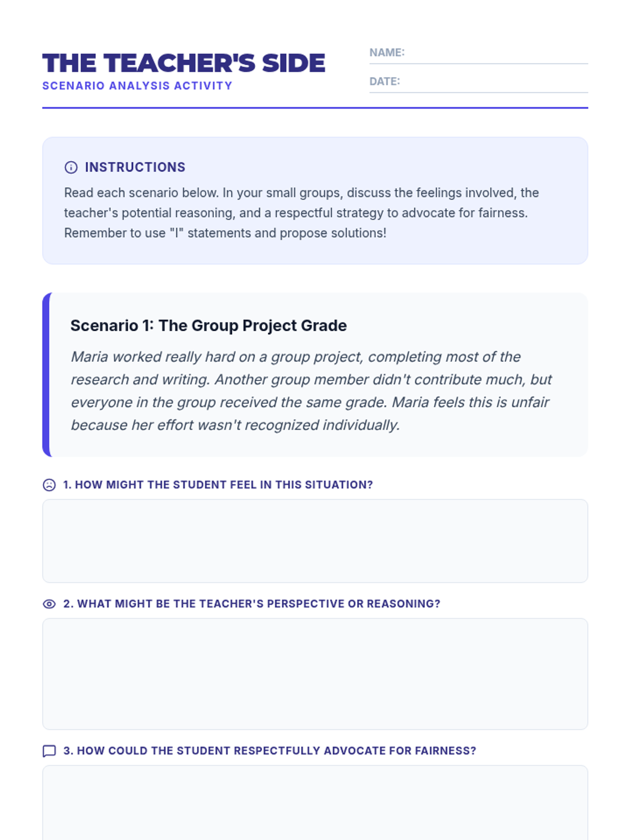Viewport: 630px width, 840px height.
Task: Click the Instructions heading
Action: [x=135, y=167]
